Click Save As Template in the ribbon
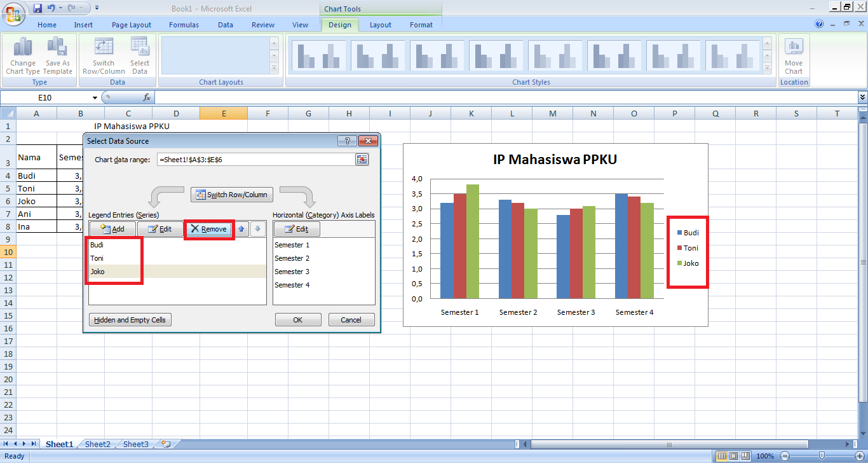 58,56
